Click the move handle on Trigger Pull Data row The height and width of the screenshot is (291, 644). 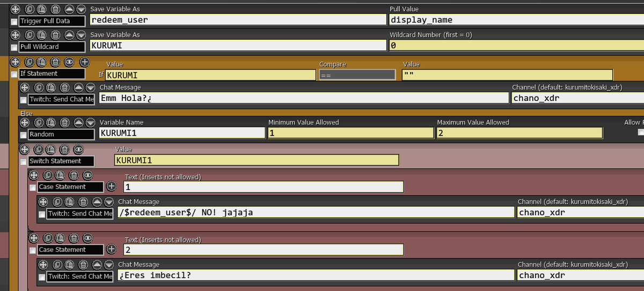point(16,9)
